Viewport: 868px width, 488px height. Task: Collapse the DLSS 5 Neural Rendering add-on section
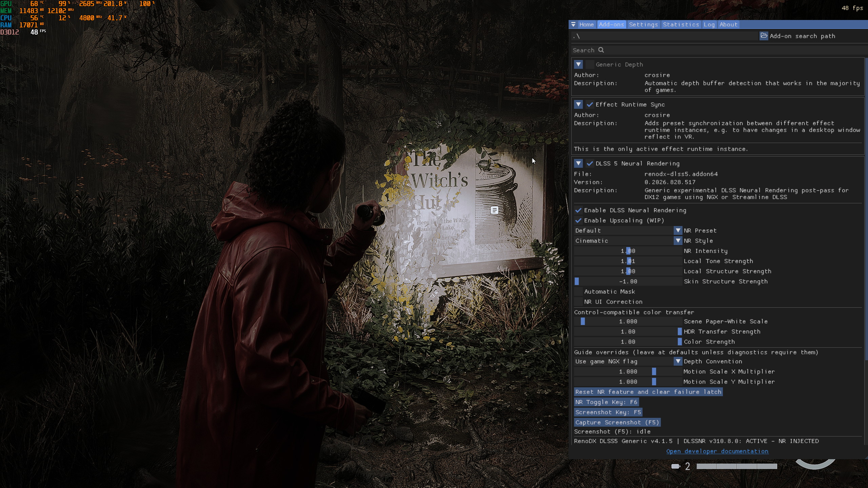coord(578,163)
